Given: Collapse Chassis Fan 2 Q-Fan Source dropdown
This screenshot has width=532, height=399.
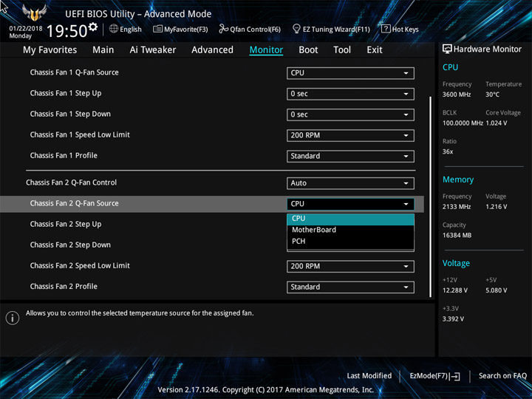Looking at the screenshot, I should (x=350, y=204).
